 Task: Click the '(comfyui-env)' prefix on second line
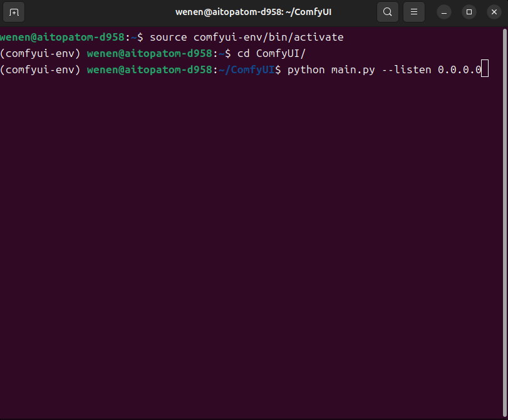pyautogui.click(x=40, y=53)
